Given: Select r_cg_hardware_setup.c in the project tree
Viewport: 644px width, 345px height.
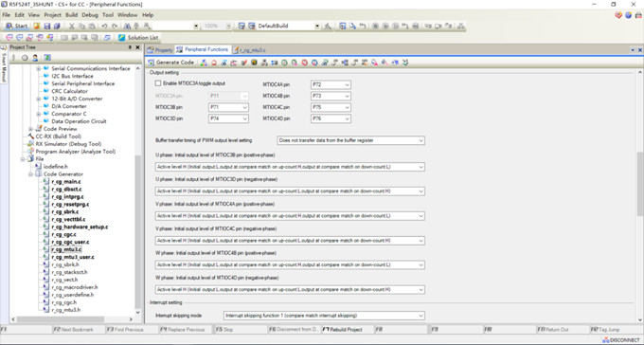Looking at the screenshot, I should tap(80, 227).
